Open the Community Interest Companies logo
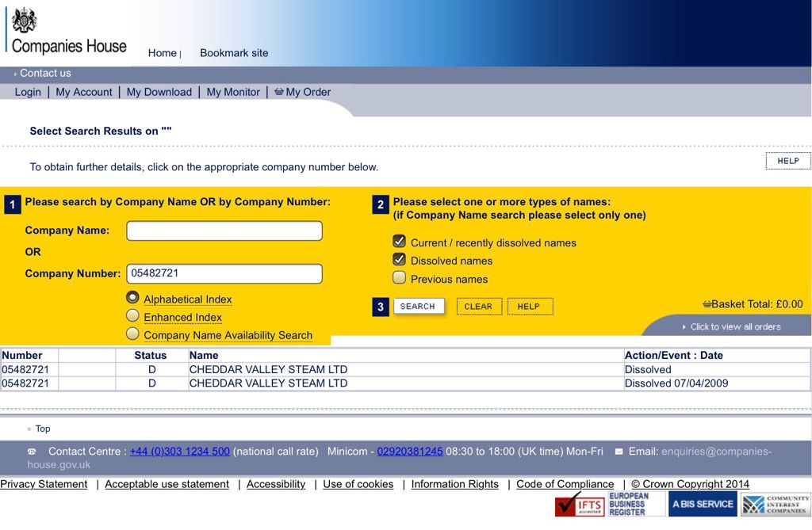 point(776,504)
